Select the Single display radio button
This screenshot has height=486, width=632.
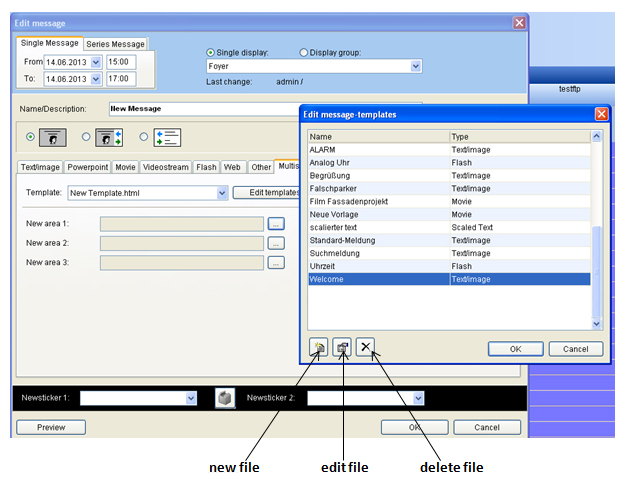coord(211,53)
